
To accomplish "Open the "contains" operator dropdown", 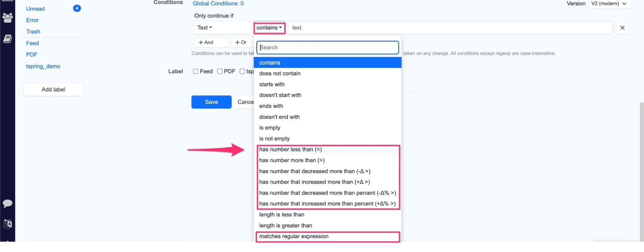I will [269, 28].
